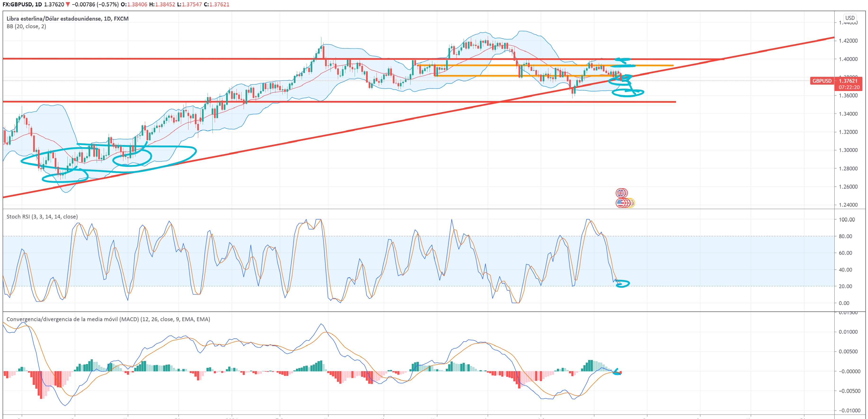Click the 1.36000 price axis label

pyautogui.click(x=848, y=96)
